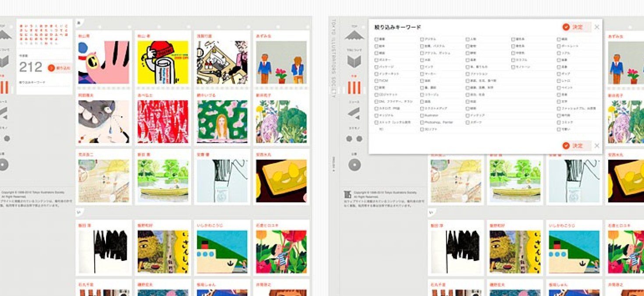Close the keyword dialog with the top X
This screenshot has width=644, height=296.
[x=596, y=27]
